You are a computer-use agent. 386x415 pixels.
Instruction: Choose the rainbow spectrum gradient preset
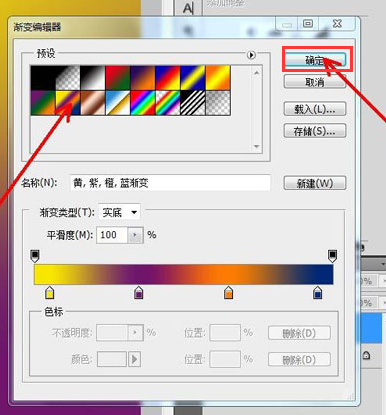pos(143,103)
